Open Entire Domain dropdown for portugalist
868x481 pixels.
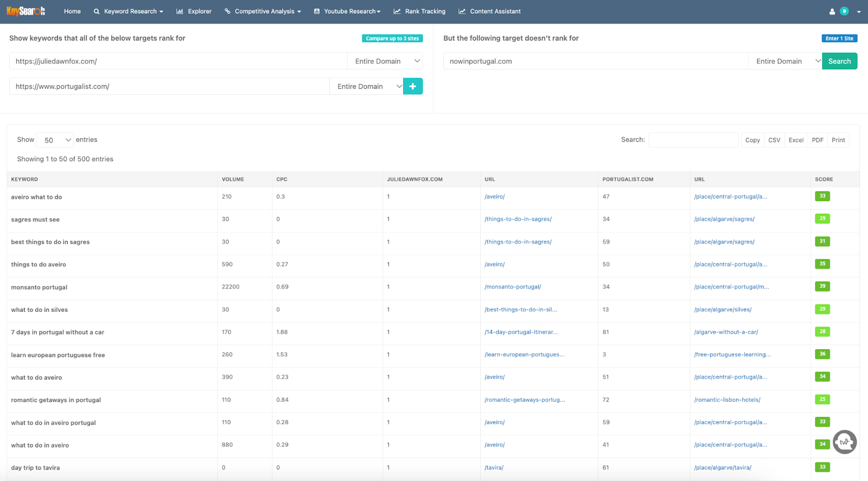pyautogui.click(x=366, y=86)
